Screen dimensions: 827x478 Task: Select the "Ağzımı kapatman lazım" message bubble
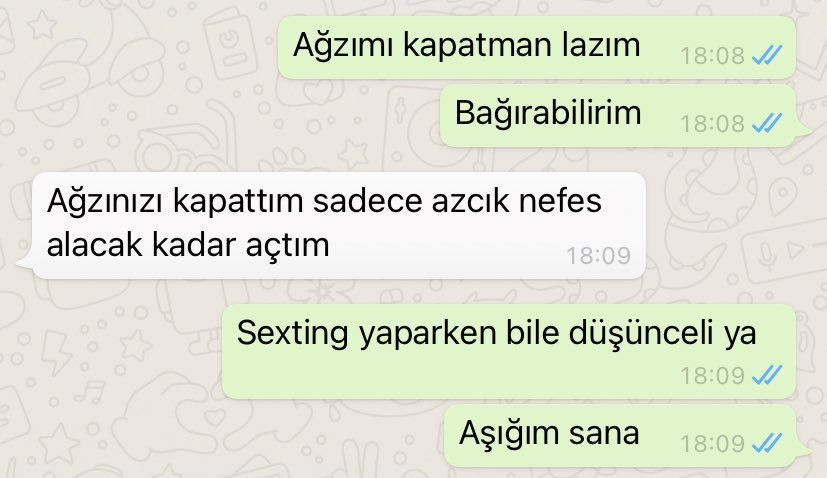536,47
